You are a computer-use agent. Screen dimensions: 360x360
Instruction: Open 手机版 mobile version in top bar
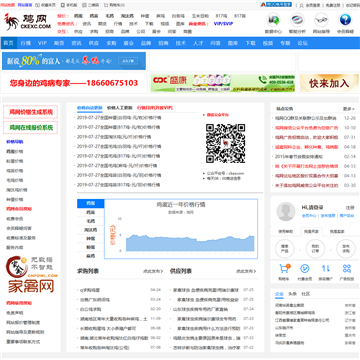coord(69,5)
